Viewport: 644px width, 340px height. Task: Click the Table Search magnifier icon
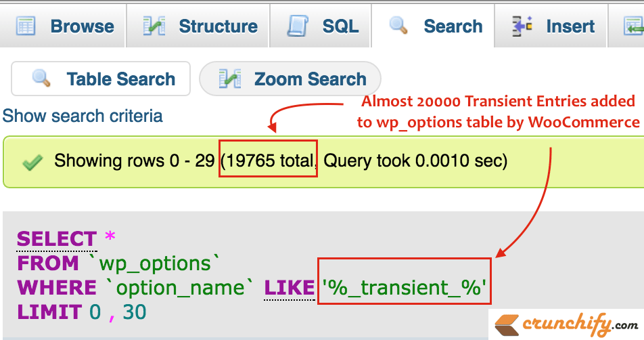tap(41, 78)
